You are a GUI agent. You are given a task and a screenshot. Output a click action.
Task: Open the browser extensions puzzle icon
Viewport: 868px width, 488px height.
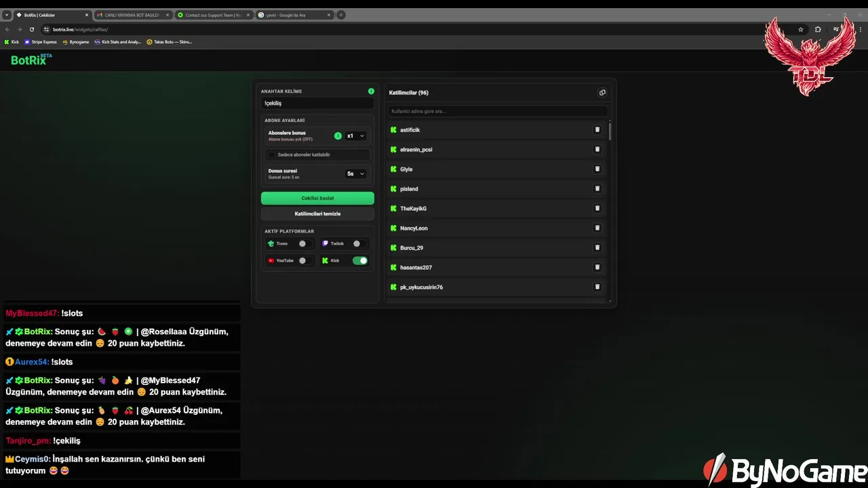818,29
